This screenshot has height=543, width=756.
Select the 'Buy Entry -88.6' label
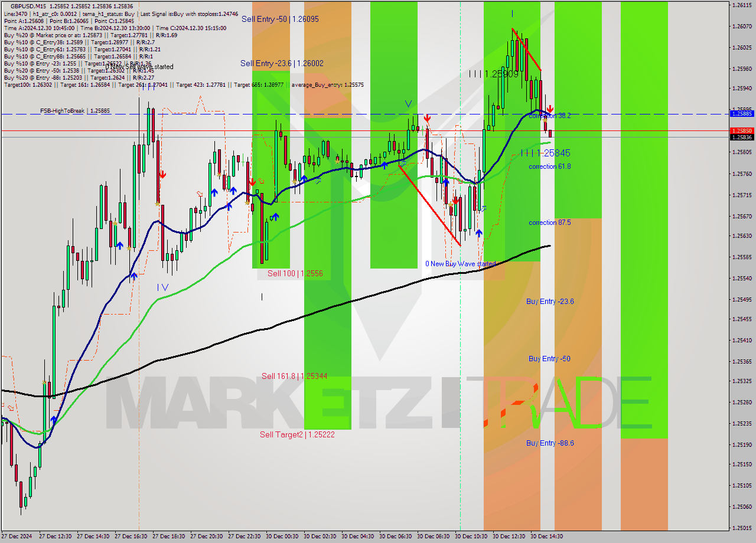pyautogui.click(x=550, y=443)
